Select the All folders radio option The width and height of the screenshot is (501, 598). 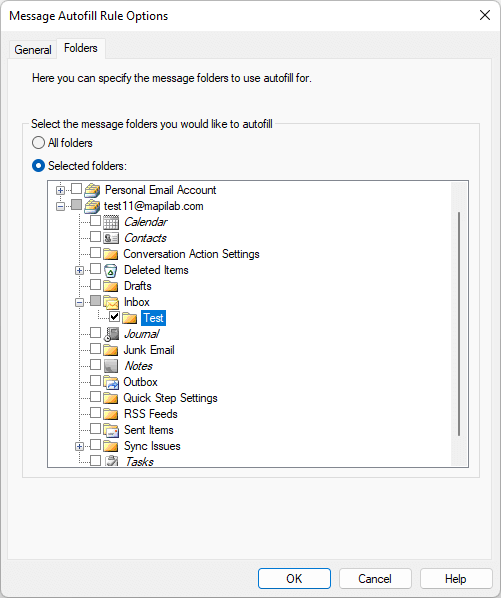(x=38, y=143)
